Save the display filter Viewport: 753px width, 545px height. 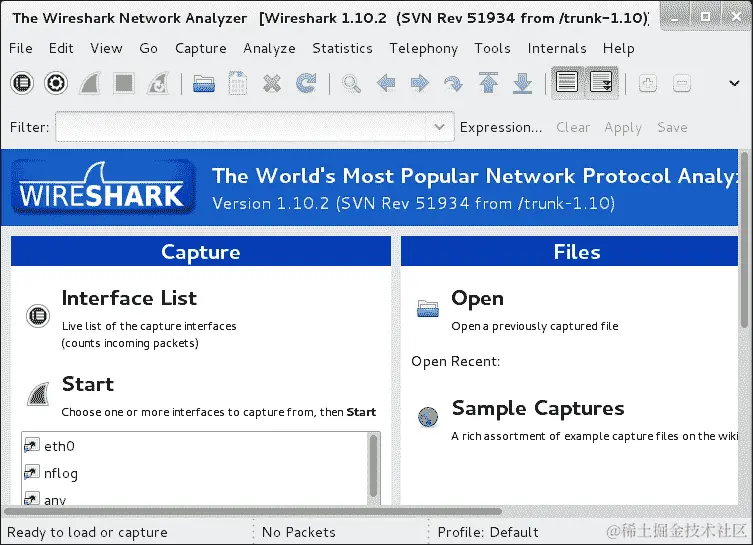[672, 127]
